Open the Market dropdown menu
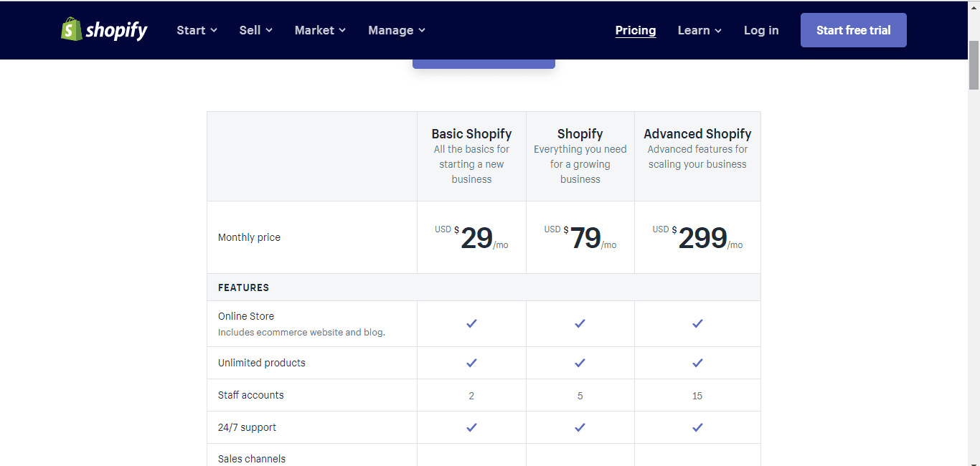Image resolution: width=980 pixels, height=466 pixels. pyautogui.click(x=320, y=30)
